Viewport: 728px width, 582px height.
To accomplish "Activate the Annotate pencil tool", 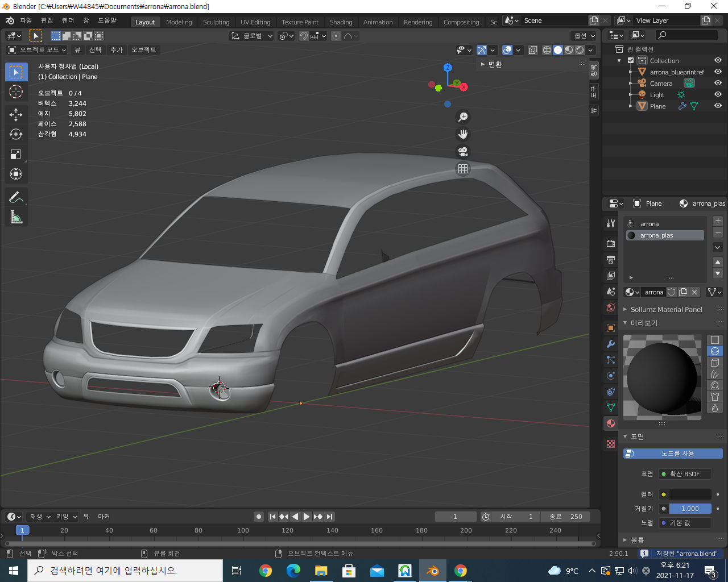I will [16, 197].
